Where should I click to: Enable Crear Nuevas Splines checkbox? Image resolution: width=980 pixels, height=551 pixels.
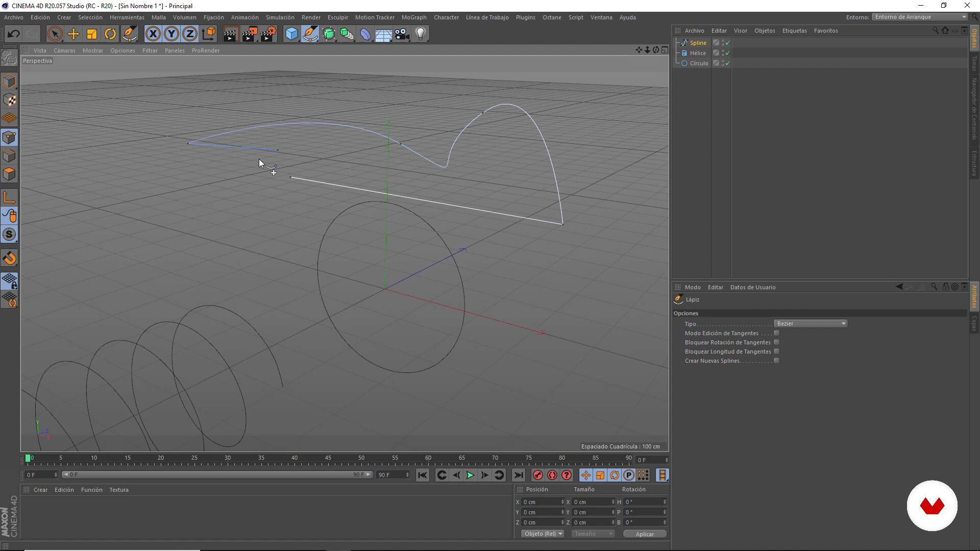(x=776, y=361)
